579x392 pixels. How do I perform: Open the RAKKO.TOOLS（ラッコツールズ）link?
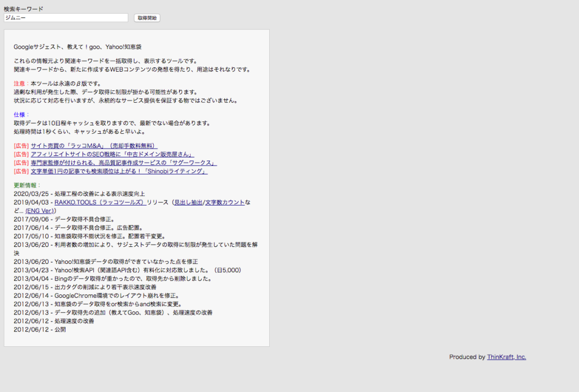(100, 202)
